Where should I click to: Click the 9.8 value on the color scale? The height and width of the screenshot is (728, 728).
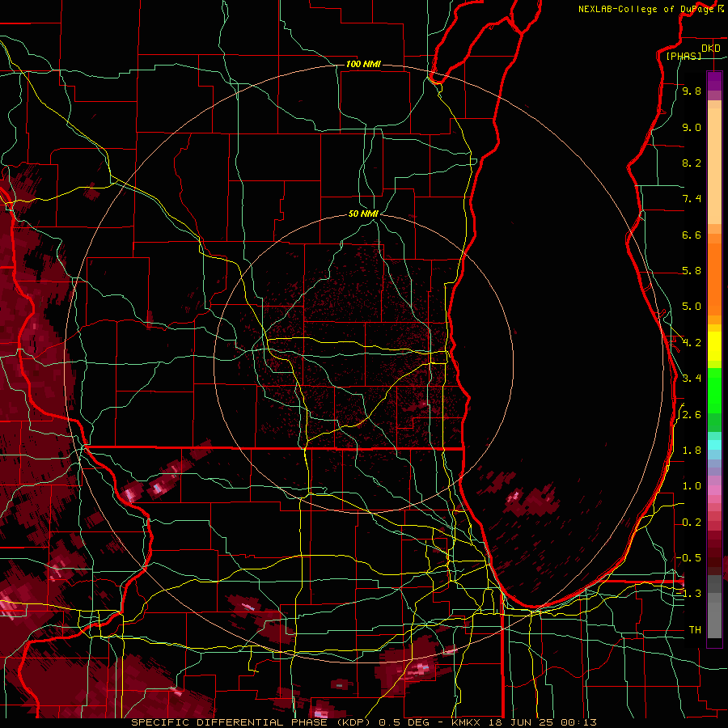point(692,91)
